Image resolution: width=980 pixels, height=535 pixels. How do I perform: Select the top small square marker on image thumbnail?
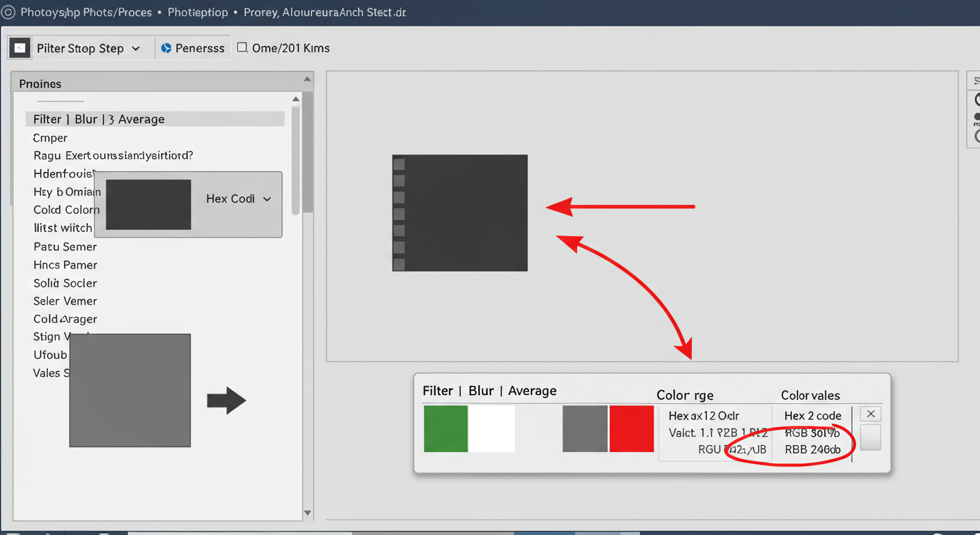pos(399,163)
